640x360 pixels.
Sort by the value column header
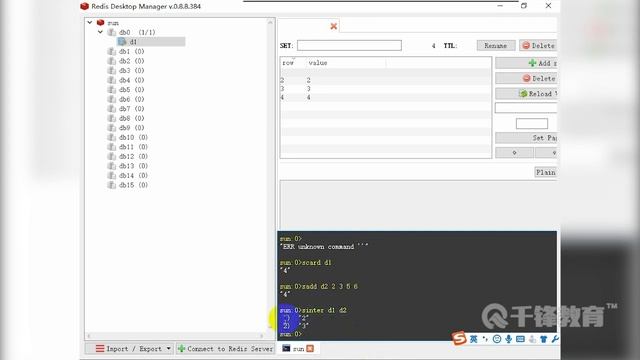pos(346,62)
